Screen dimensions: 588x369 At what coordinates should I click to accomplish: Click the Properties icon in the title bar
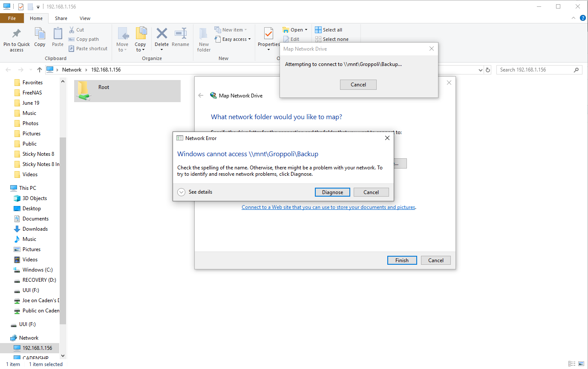[x=21, y=7]
